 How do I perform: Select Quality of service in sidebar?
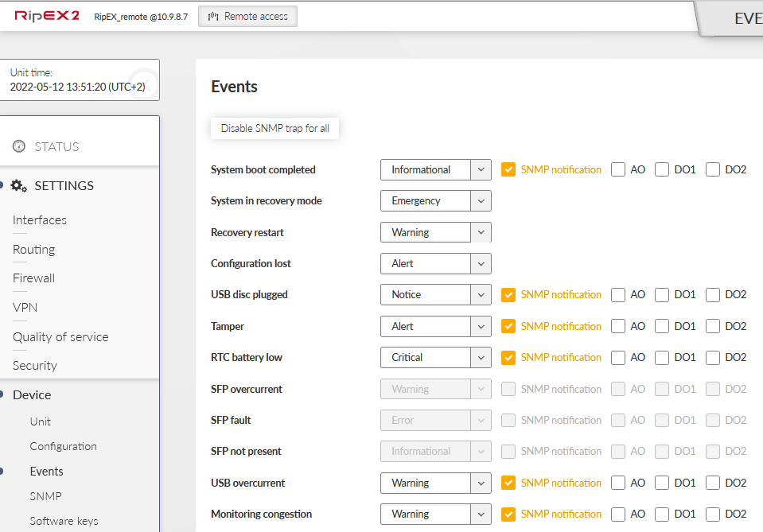pos(60,336)
